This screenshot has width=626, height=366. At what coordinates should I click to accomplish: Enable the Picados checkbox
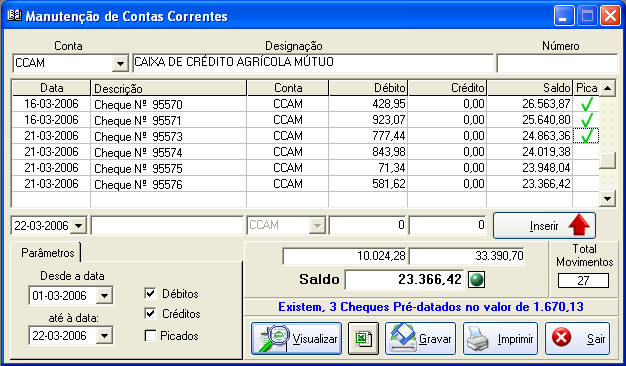[x=150, y=336]
